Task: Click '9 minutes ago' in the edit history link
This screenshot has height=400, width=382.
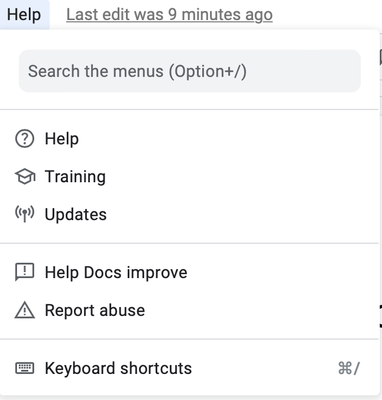Action: 220,15
